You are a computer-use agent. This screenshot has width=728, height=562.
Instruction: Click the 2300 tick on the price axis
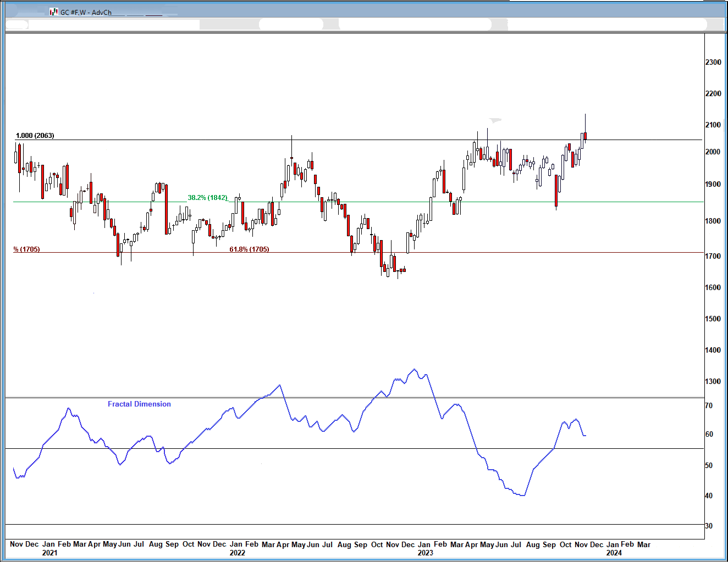point(713,63)
